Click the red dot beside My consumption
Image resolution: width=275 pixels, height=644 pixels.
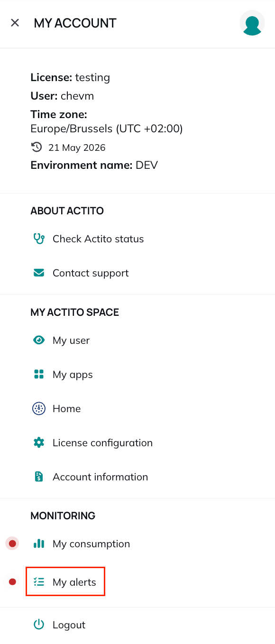pyautogui.click(x=12, y=543)
